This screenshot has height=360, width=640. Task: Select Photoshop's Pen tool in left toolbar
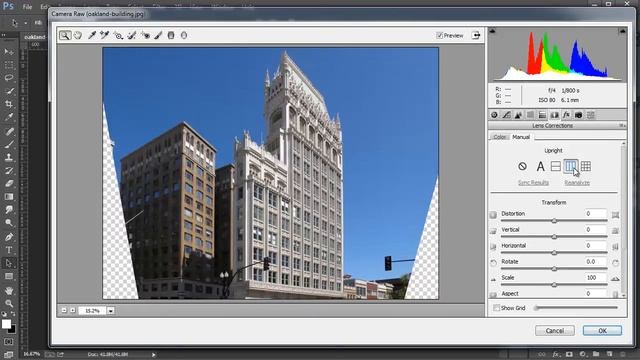(9, 237)
